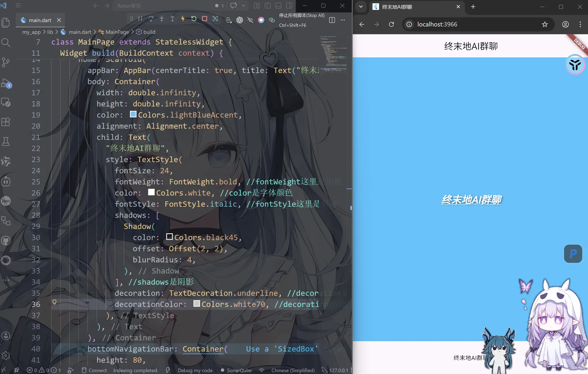The image size is (588, 374).
Task: Open the Colors.black45 swatch on line 30
Action: (169, 236)
